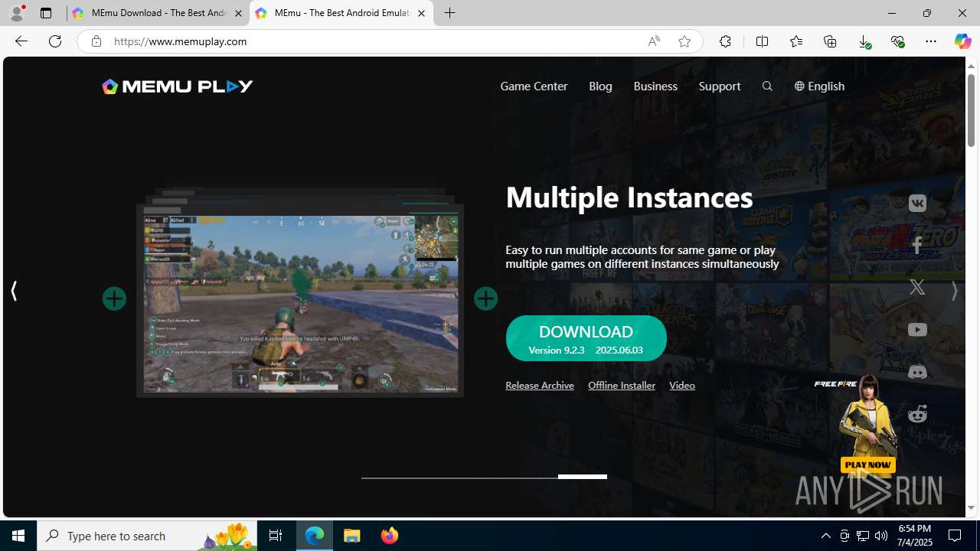Refresh the page
This screenshot has height=551, width=980.
coord(55,41)
